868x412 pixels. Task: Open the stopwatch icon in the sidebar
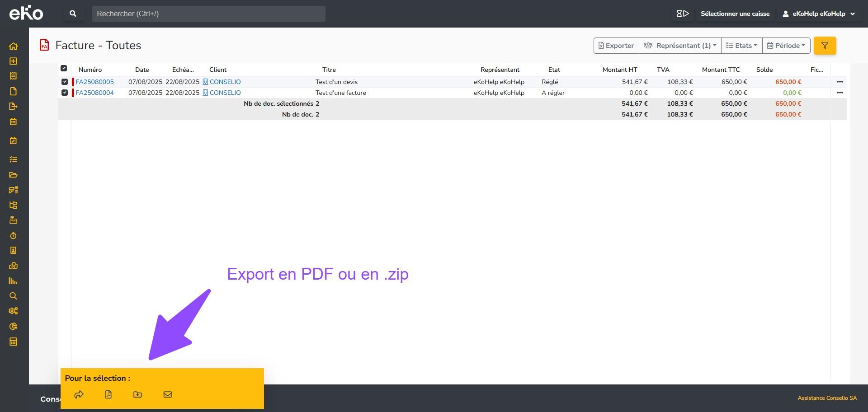(13, 235)
